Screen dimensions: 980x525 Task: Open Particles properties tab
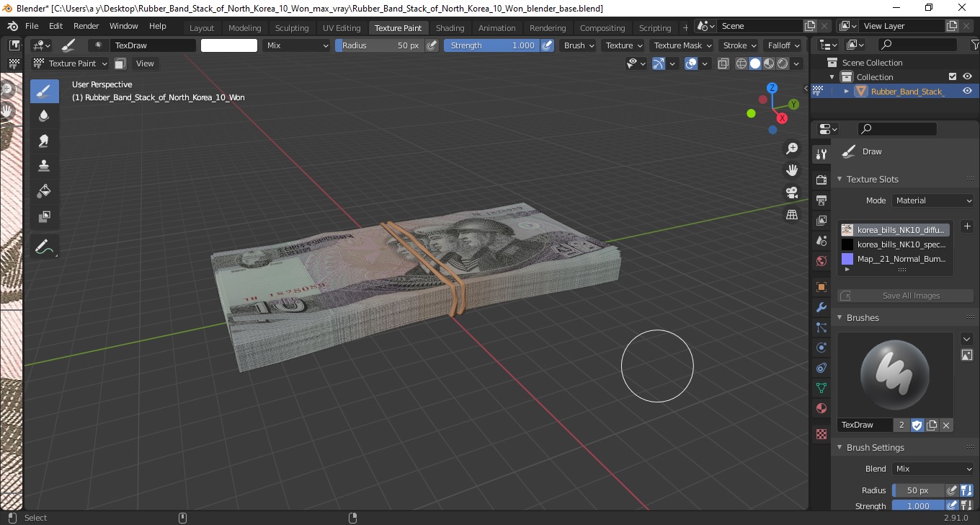coord(821,327)
